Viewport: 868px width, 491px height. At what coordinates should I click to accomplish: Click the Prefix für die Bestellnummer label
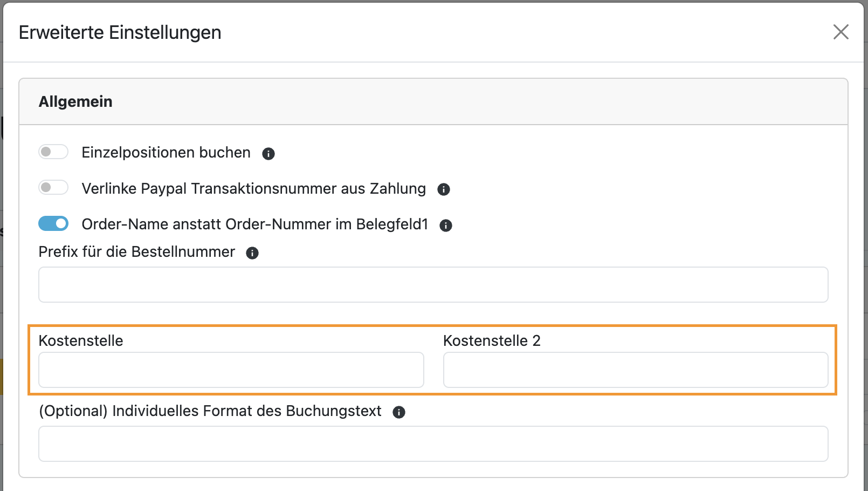pyautogui.click(x=137, y=252)
